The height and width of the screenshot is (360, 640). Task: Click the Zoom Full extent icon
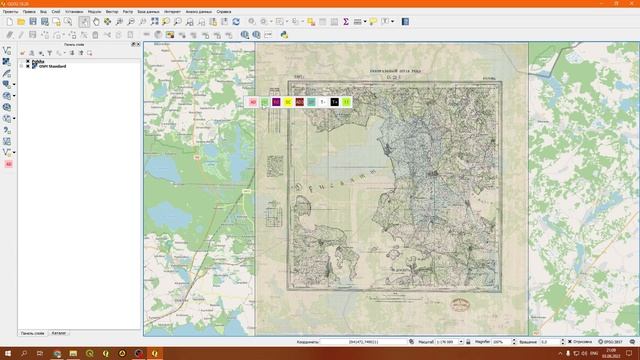click(154, 22)
